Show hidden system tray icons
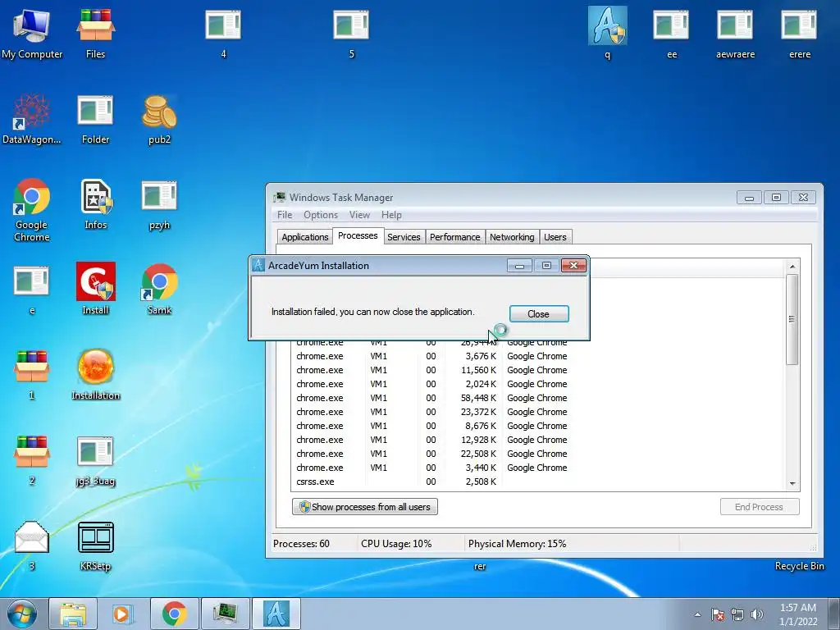This screenshot has height=630, width=840. 697,614
